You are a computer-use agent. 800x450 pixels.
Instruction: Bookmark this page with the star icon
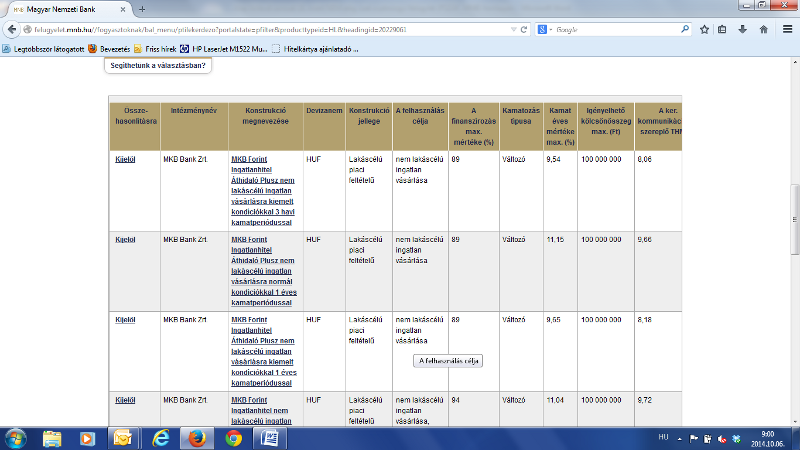pos(705,30)
